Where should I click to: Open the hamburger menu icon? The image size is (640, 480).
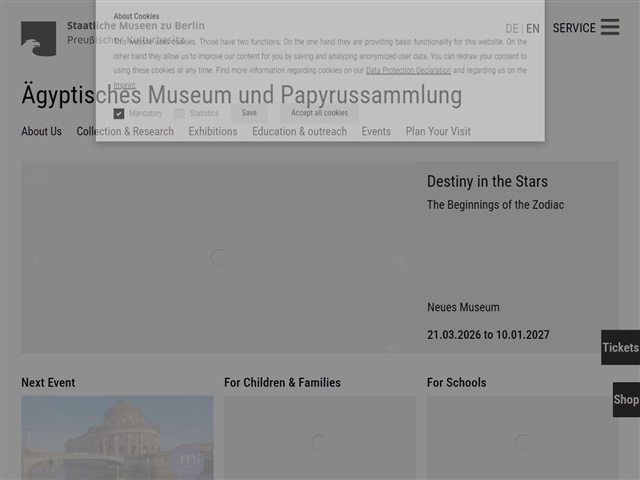[x=610, y=27]
